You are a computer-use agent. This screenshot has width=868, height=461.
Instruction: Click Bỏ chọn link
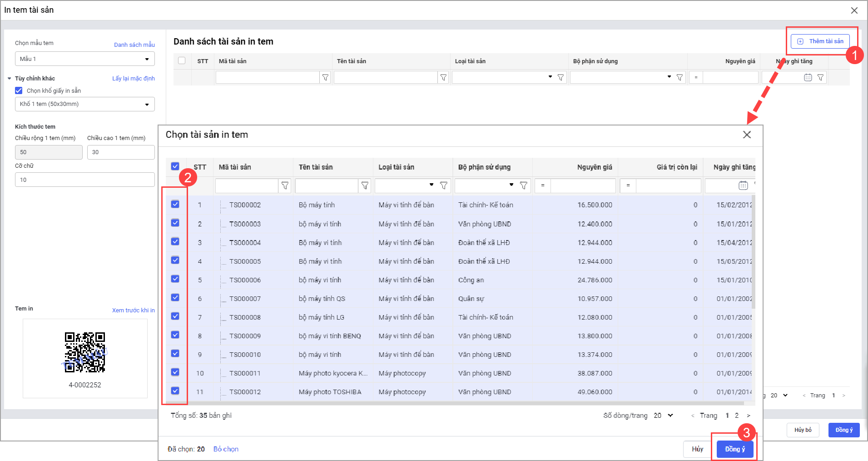point(226,449)
